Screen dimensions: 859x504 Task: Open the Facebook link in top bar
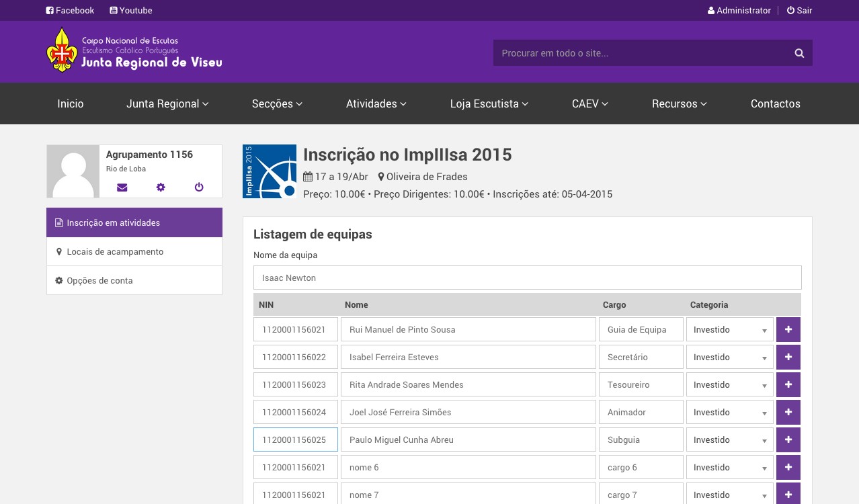[70, 10]
